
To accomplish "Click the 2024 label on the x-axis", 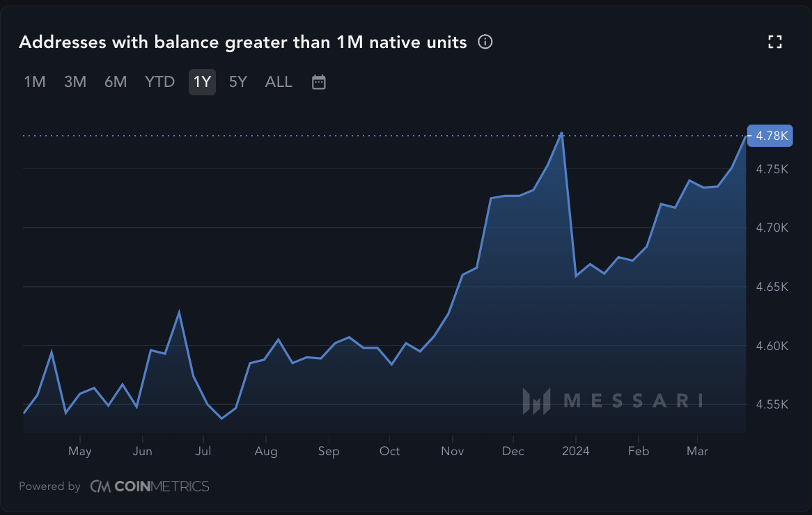I will (x=576, y=451).
